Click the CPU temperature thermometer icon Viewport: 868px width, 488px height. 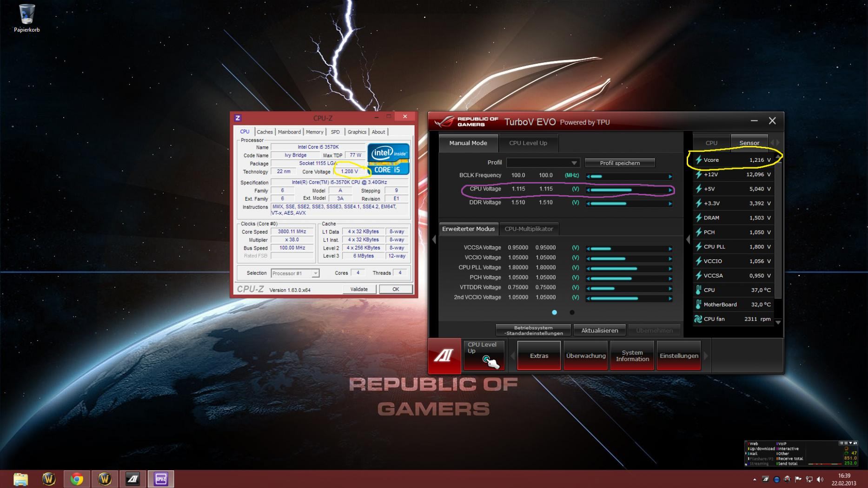point(698,290)
